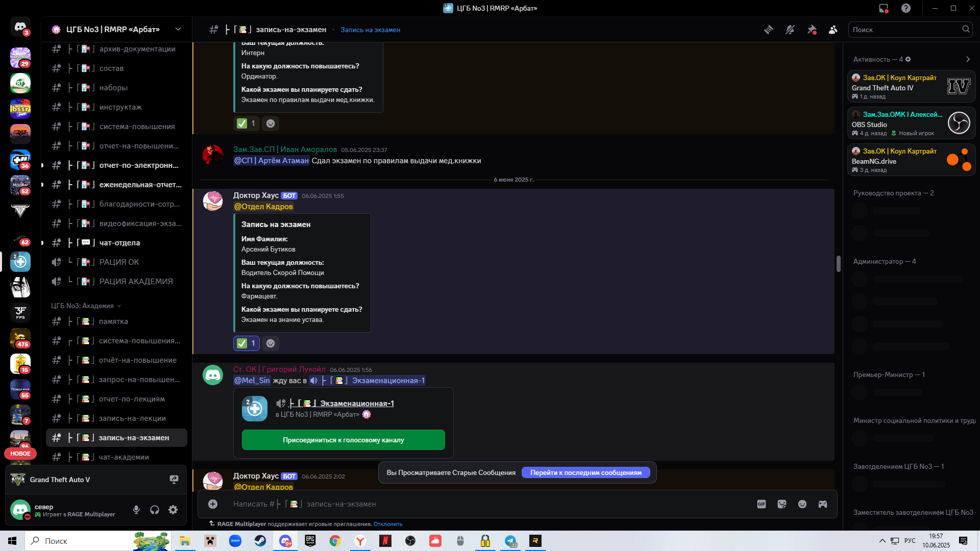Open OBS Studio activity card
Image resolution: width=980 pixels, height=551 pixels.
(x=911, y=123)
